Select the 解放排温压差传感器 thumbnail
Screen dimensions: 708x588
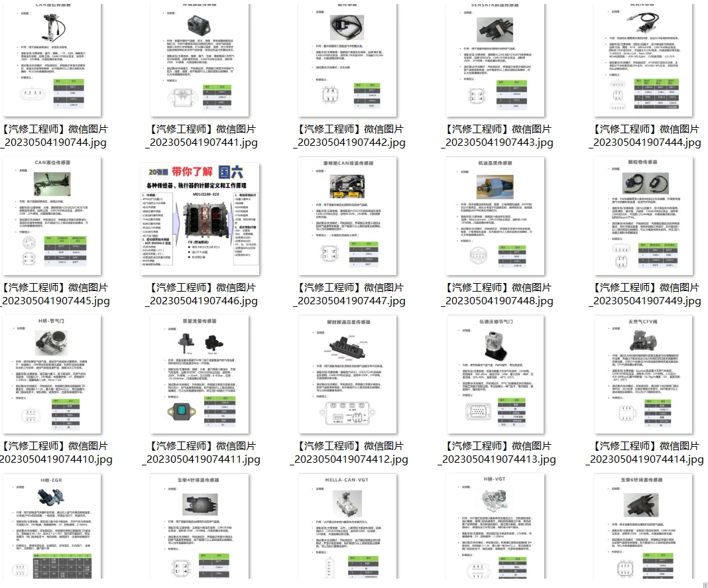click(349, 375)
